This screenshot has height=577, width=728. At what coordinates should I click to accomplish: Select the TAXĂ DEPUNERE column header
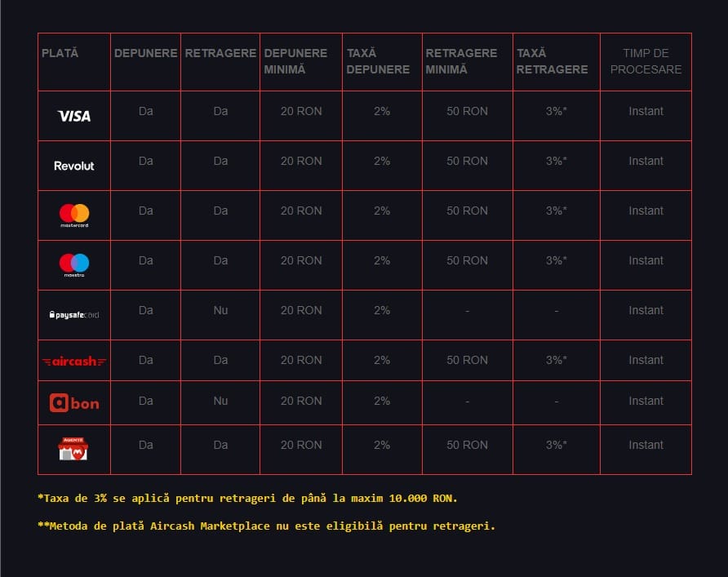click(x=378, y=61)
